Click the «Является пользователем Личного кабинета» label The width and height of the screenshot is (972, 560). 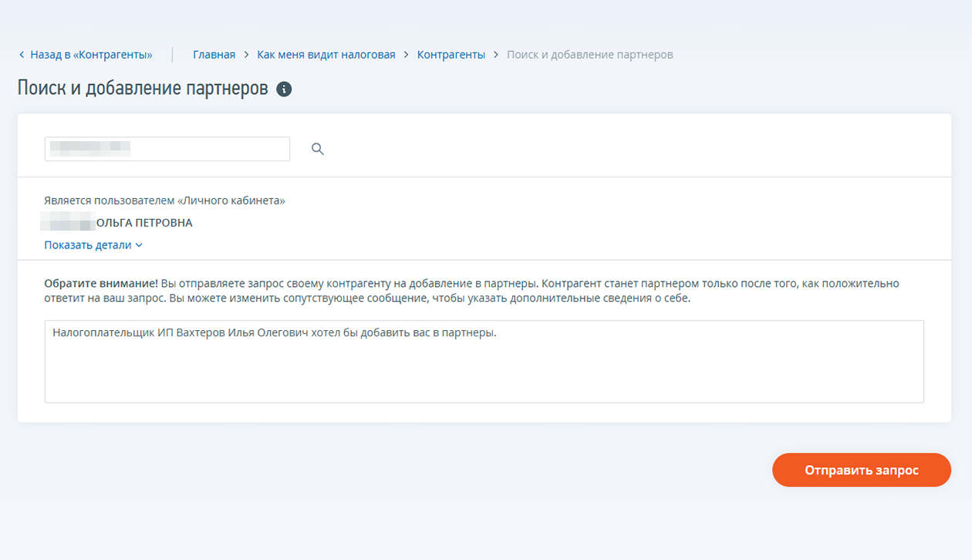click(x=164, y=201)
